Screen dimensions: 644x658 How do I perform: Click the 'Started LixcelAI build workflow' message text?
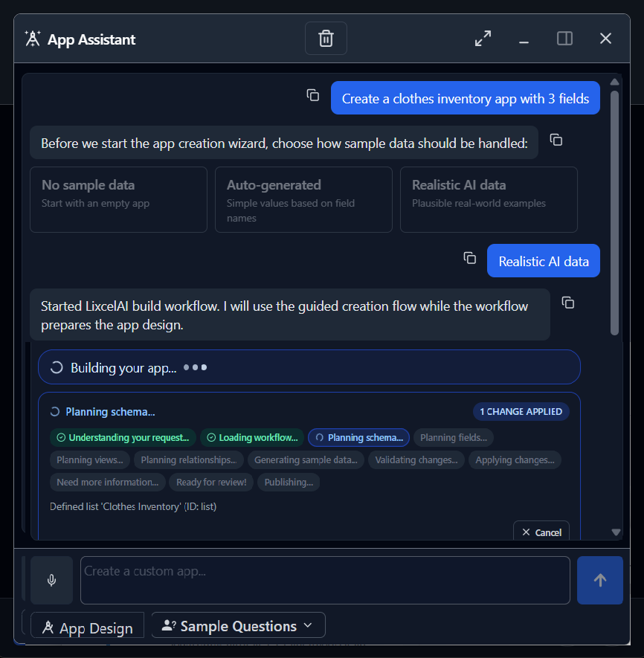[x=284, y=315]
